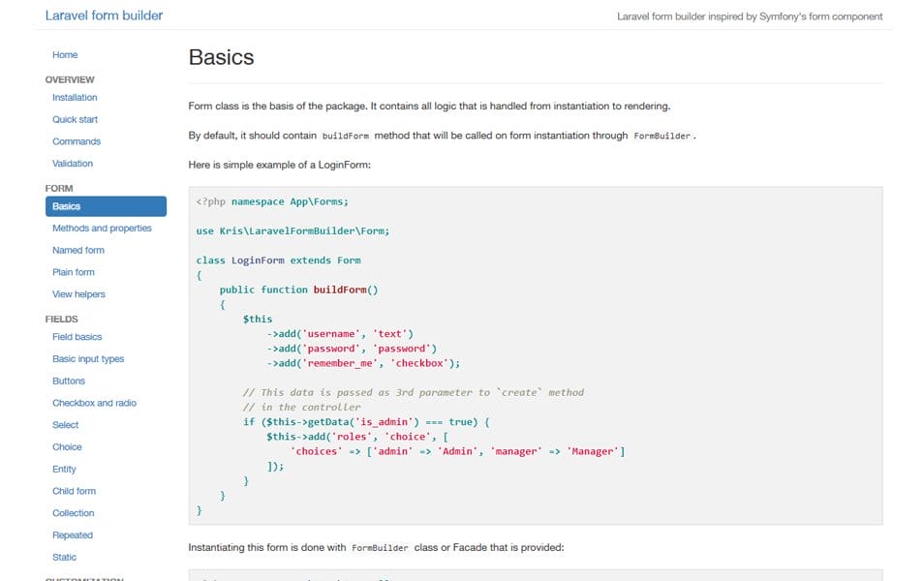The height and width of the screenshot is (581, 924).
Task: Read about Checkbox and radio fields
Action: (x=91, y=403)
